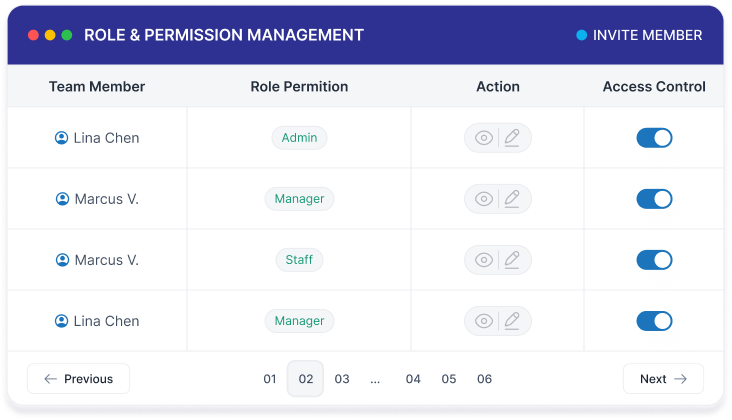Click the right arrow icon on Next
732x420 pixels.
click(681, 379)
